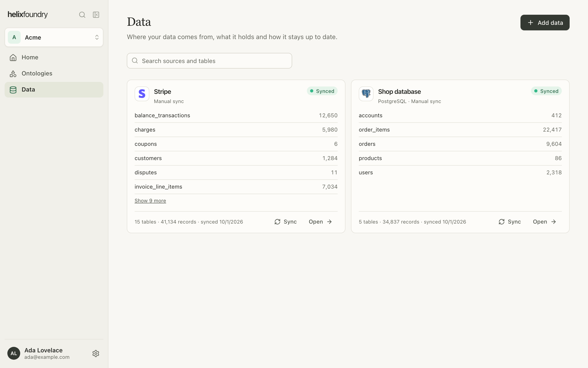This screenshot has width=588, height=368.
Task: Open settings via the gear icon
Action: click(96, 354)
